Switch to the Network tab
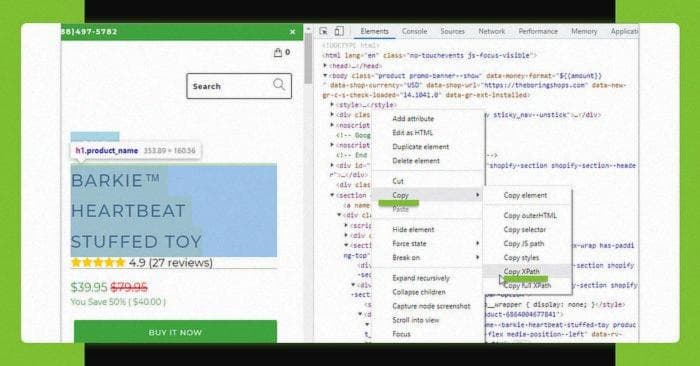 [492, 31]
